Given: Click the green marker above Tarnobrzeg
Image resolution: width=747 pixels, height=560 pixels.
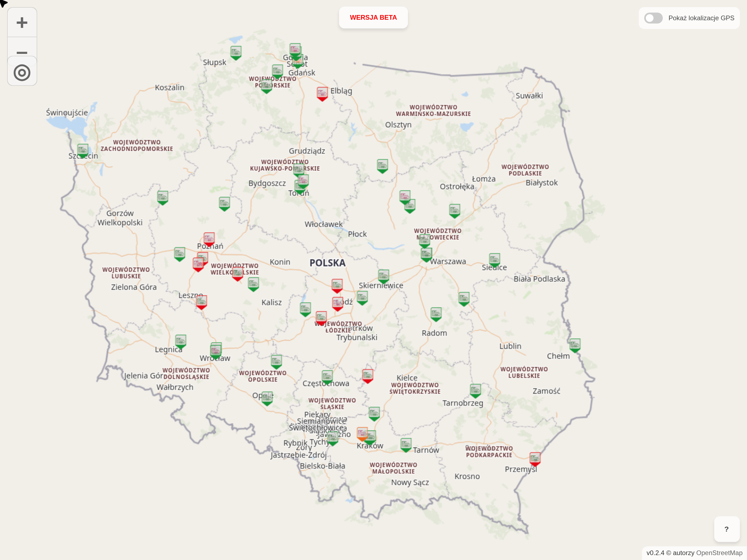Looking at the screenshot, I should (475, 390).
